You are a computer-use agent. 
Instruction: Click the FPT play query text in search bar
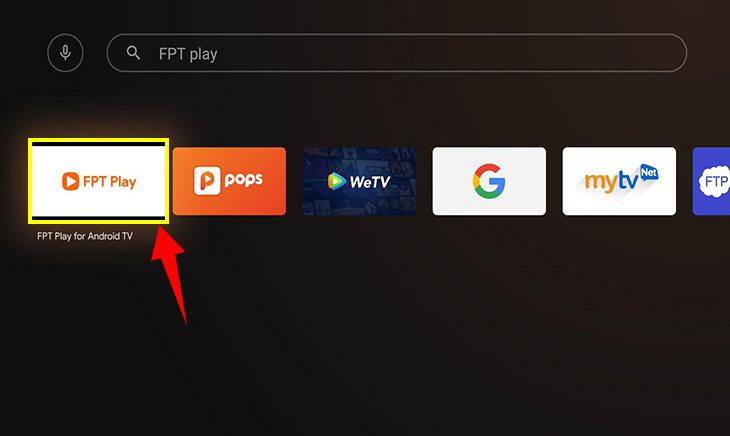188,54
